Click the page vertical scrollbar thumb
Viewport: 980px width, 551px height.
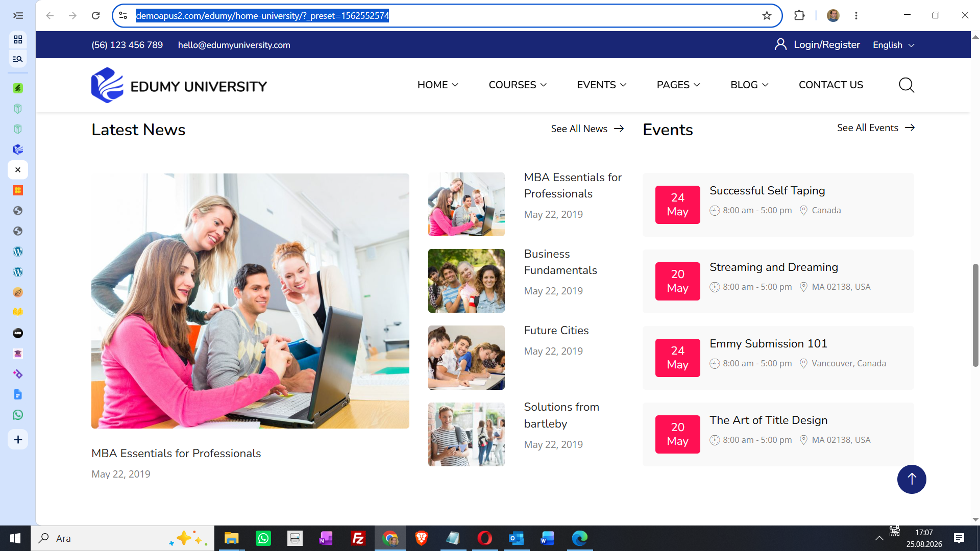pos(975,315)
